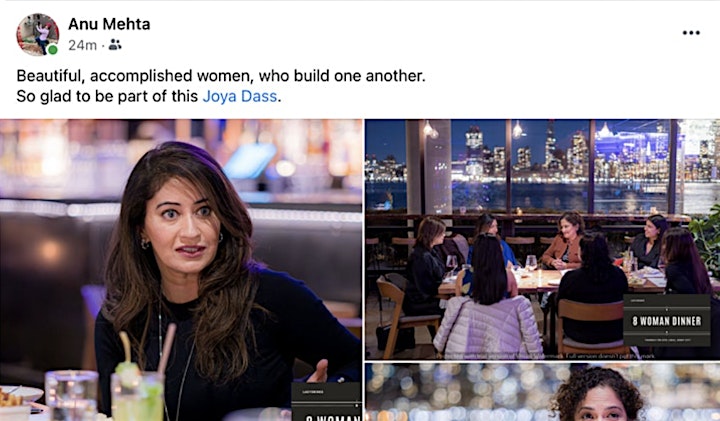
Task: Click the green online status dot
Action: [53, 50]
